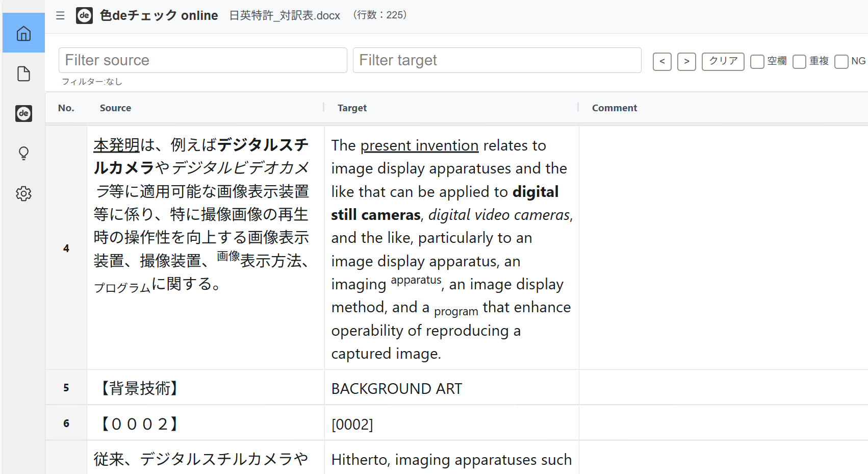
Task: Focus the Filter source field
Action: click(202, 60)
